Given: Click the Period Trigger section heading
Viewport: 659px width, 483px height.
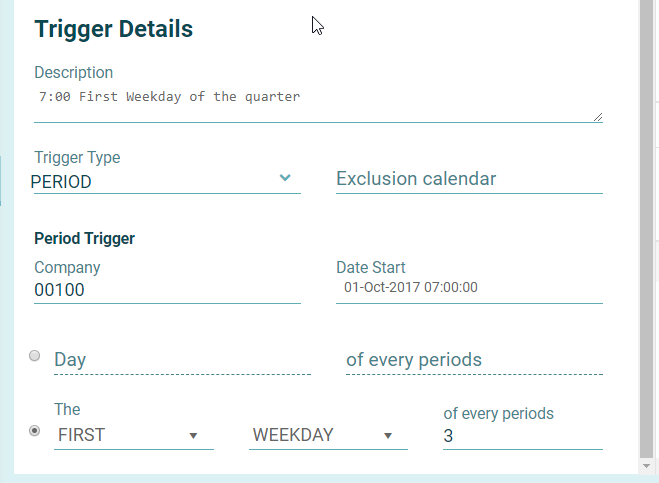Looking at the screenshot, I should pos(85,238).
